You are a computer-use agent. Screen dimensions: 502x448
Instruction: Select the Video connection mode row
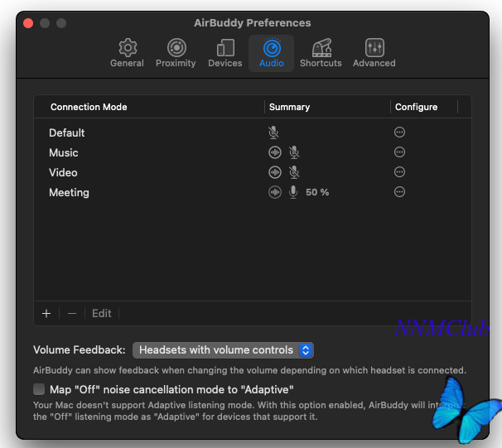[x=253, y=172]
